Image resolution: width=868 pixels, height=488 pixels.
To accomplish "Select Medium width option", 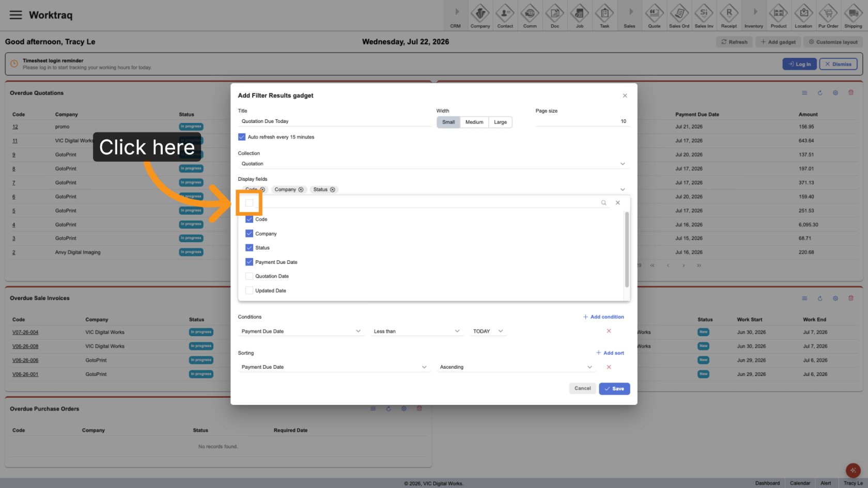I will (474, 122).
